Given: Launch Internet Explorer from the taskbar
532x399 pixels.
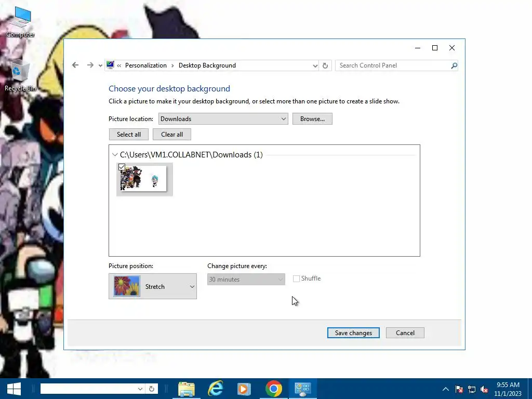Looking at the screenshot, I should pyautogui.click(x=216, y=389).
